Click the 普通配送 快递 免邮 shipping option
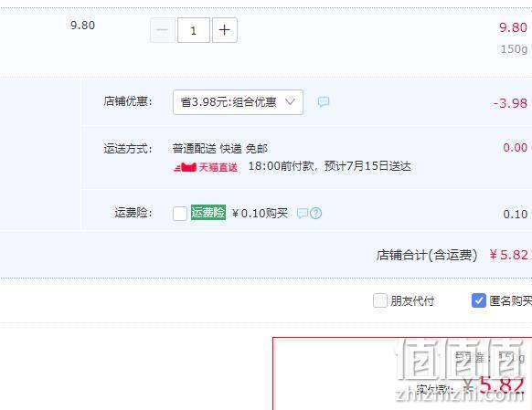The image size is (532, 410). coord(220,149)
